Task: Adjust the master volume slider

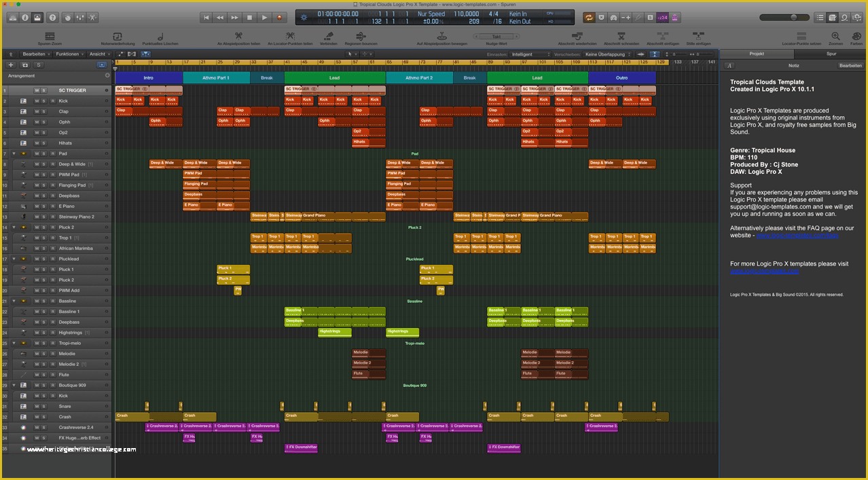Action: [784, 17]
